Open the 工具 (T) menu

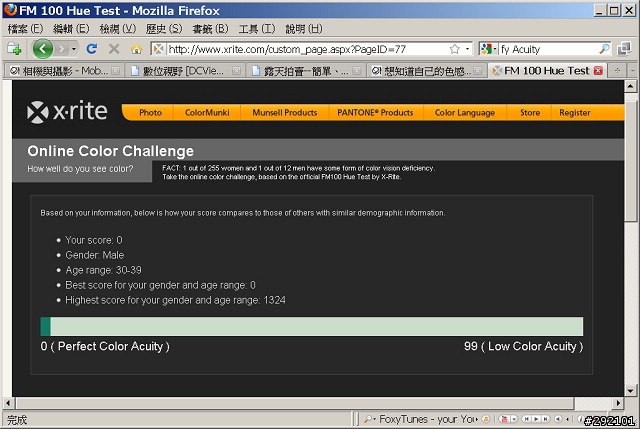pos(257,29)
